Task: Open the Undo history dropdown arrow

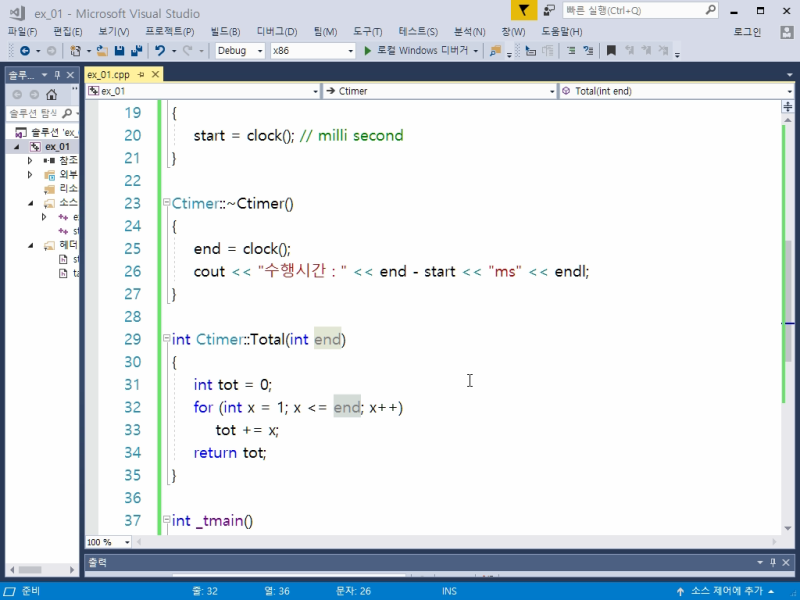Action: (x=174, y=51)
